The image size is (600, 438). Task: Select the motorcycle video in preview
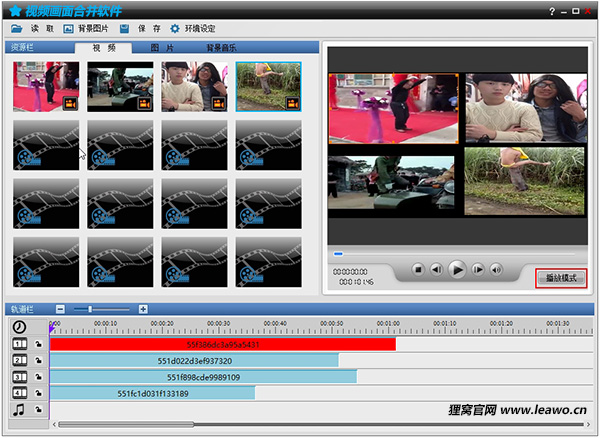(x=391, y=182)
